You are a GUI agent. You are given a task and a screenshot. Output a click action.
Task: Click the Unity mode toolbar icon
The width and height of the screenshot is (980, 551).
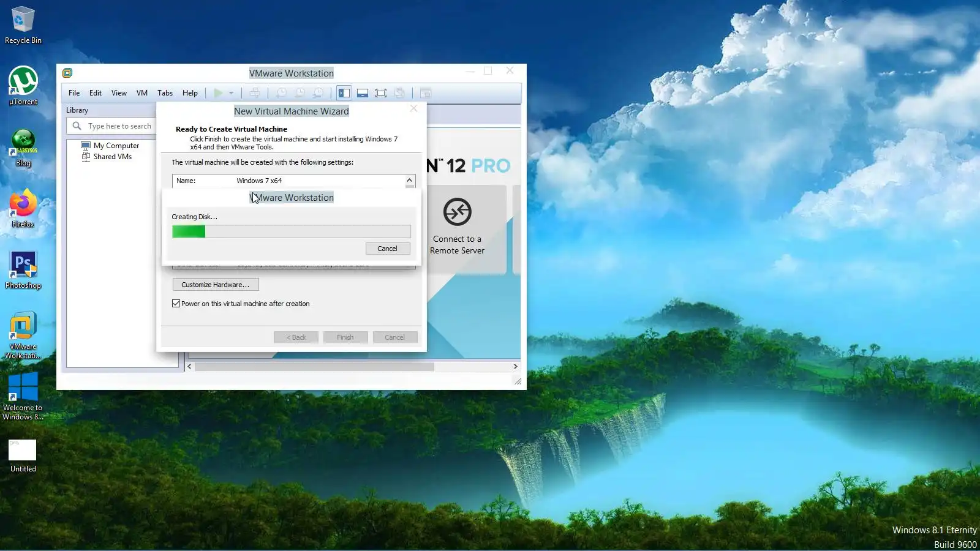(x=399, y=93)
